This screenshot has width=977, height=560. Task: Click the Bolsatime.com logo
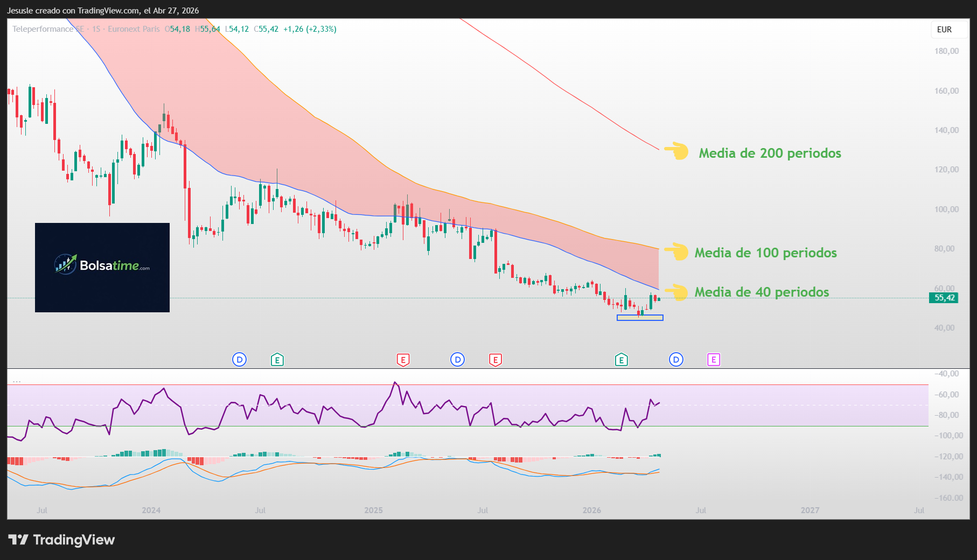tap(102, 267)
